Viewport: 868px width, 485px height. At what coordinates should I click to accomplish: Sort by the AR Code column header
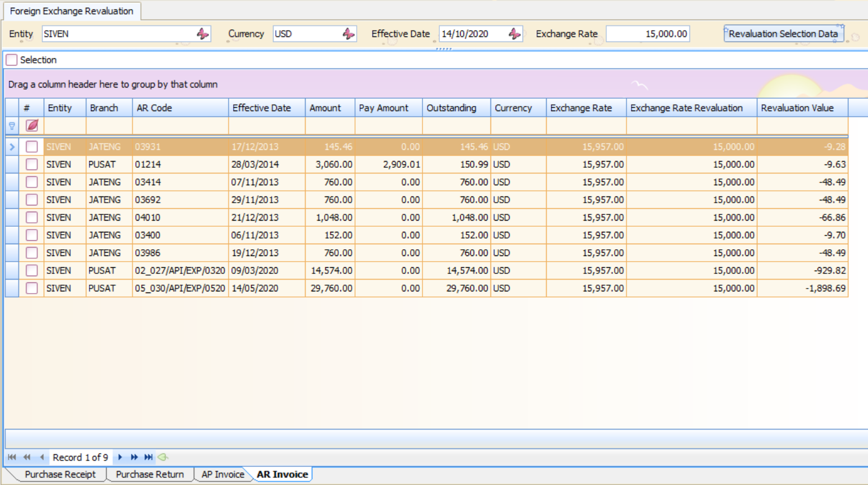point(180,108)
